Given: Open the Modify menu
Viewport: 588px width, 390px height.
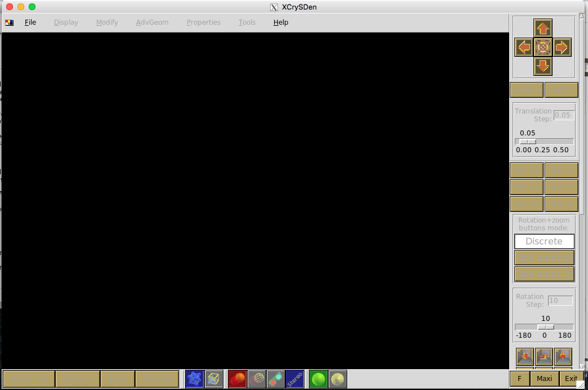Looking at the screenshot, I should pyautogui.click(x=107, y=22).
